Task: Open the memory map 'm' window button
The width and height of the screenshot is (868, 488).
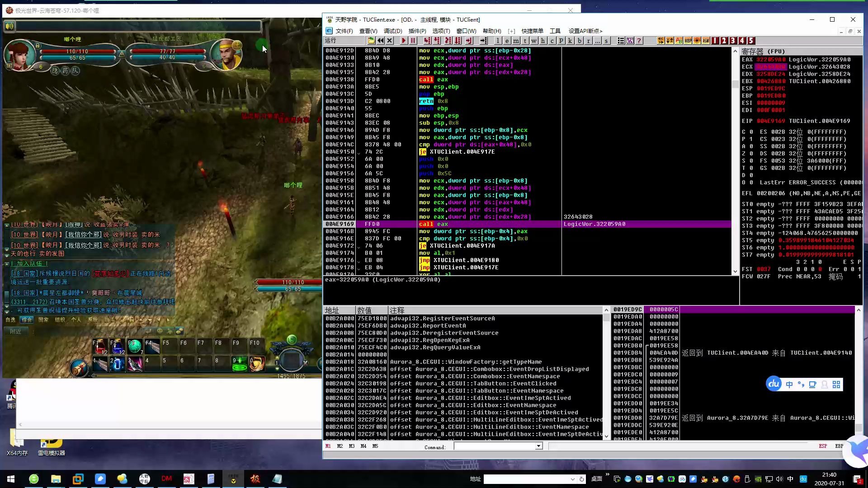Action: (x=516, y=41)
